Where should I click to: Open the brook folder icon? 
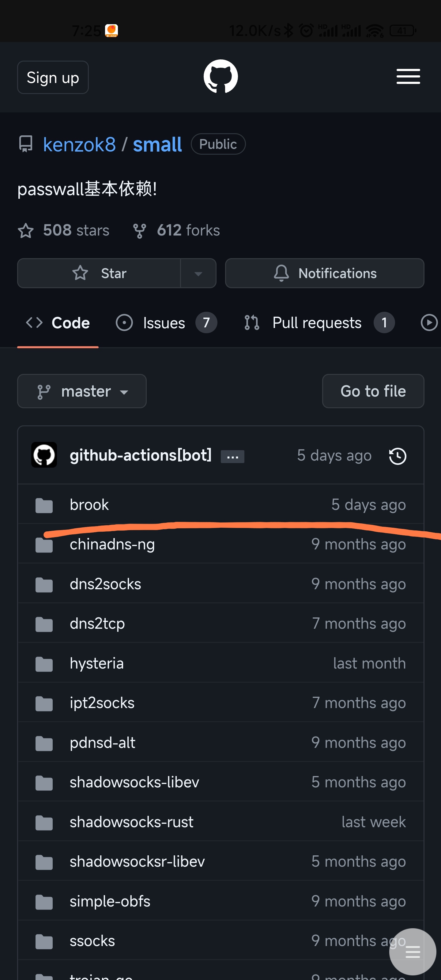(x=44, y=505)
